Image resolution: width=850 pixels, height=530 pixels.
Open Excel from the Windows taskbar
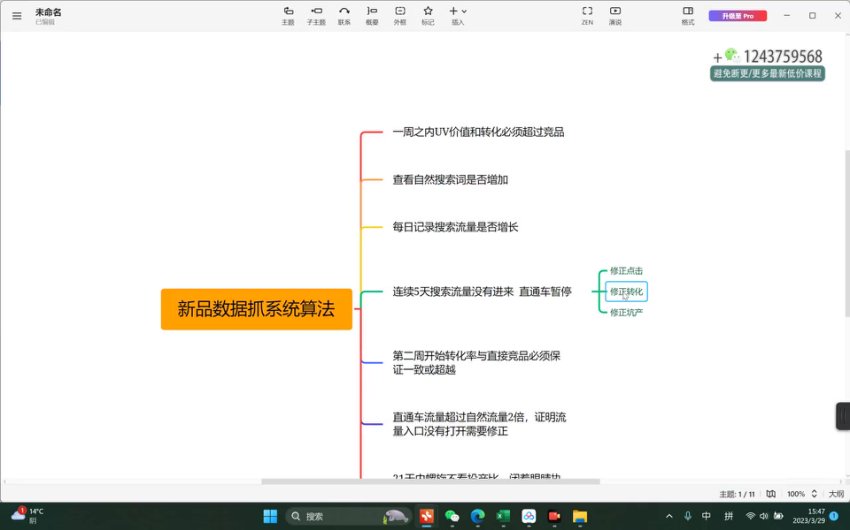coord(503,516)
